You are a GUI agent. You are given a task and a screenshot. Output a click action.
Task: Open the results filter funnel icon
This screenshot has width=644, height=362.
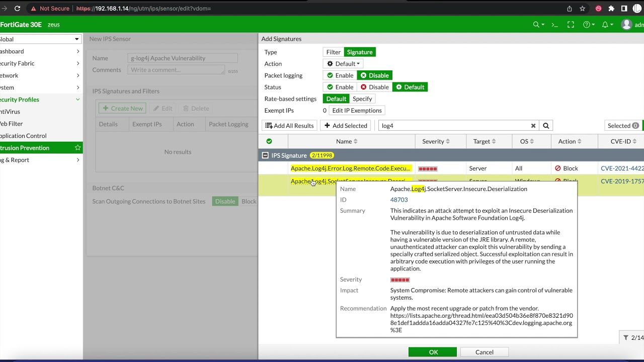(626, 338)
